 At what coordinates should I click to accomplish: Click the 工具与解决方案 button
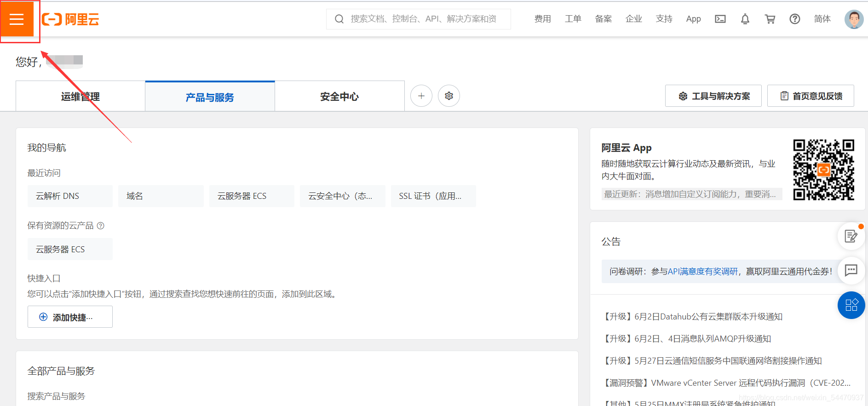[713, 96]
